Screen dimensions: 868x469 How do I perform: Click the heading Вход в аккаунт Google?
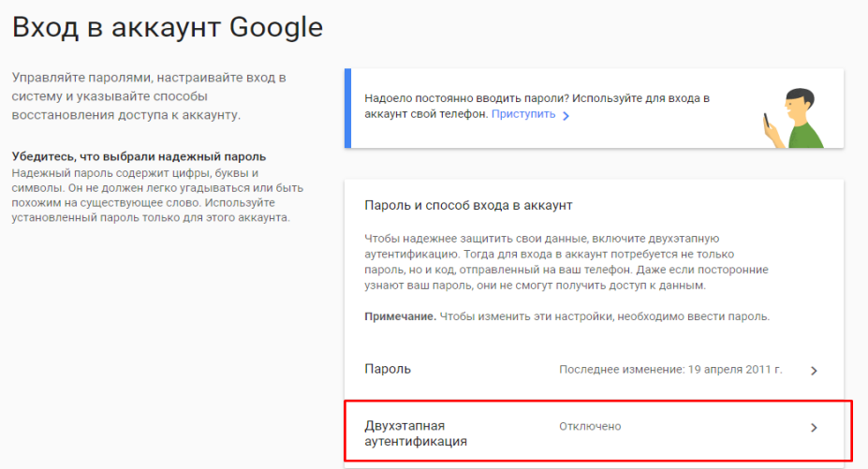(167, 28)
